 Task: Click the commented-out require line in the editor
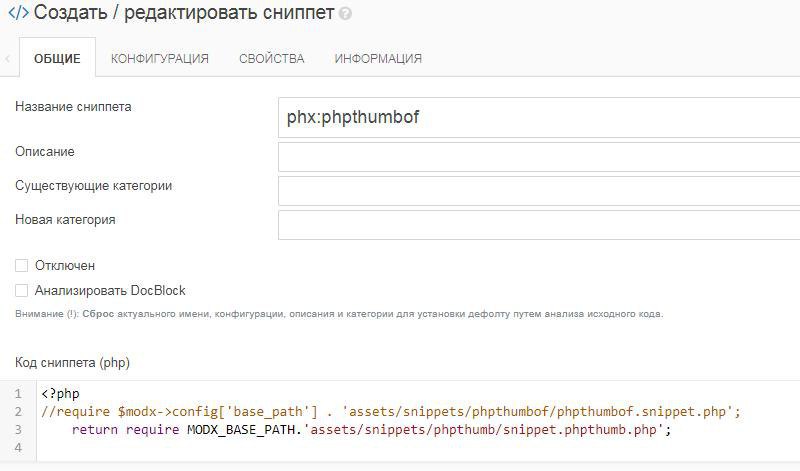click(390, 411)
